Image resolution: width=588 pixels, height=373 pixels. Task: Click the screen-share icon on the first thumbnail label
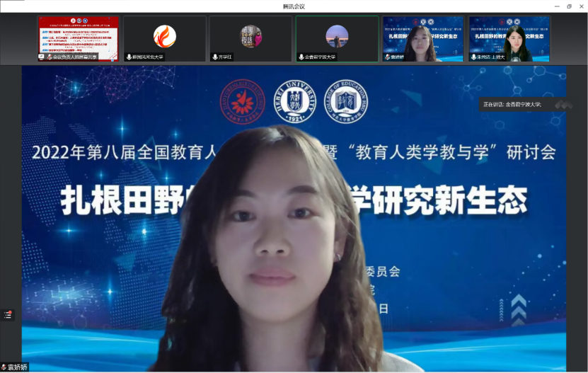coord(42,57)
